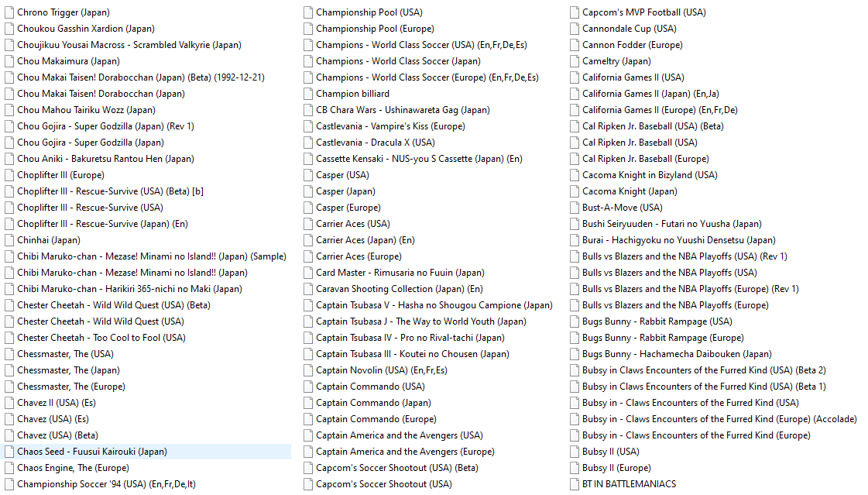
Task: Click Cannondale Cup (USA)
Action: click(x=630, y=29)
